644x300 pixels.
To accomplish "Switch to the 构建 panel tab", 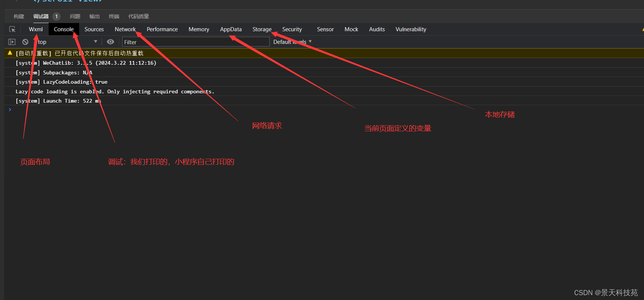I will point(19,16).
